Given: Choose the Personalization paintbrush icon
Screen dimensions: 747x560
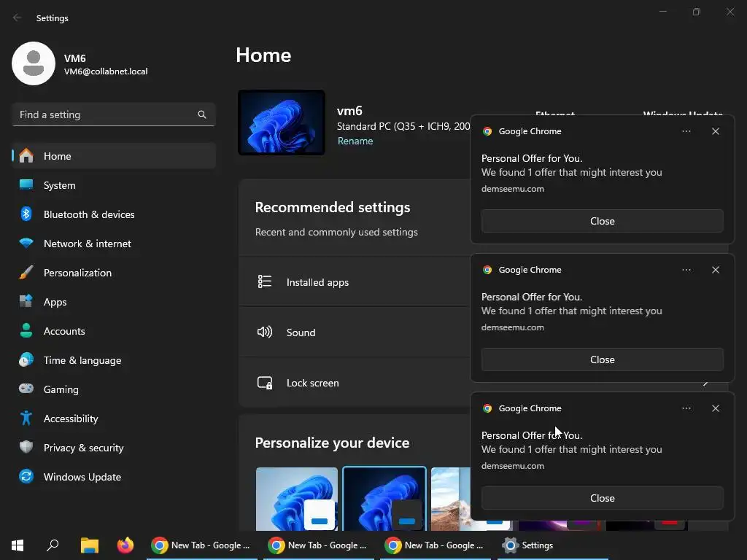Looking at the screenshot, I should coord(26,273).
